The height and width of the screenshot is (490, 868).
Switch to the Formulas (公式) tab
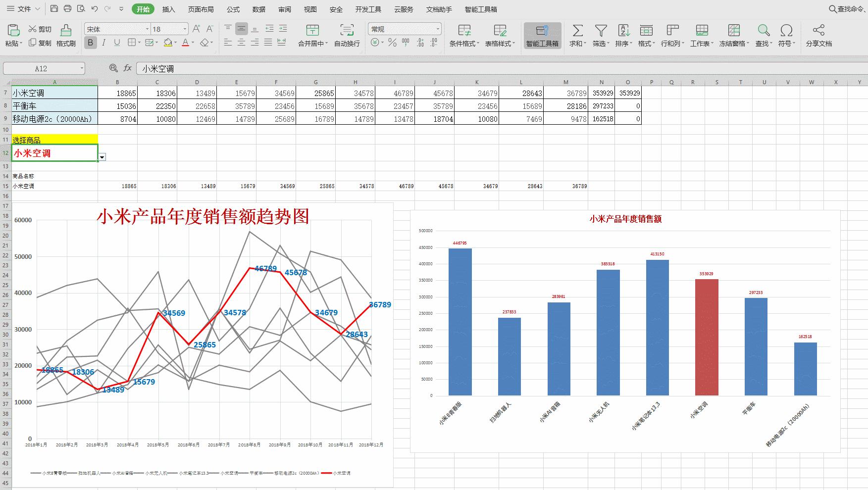click(233, 9)
